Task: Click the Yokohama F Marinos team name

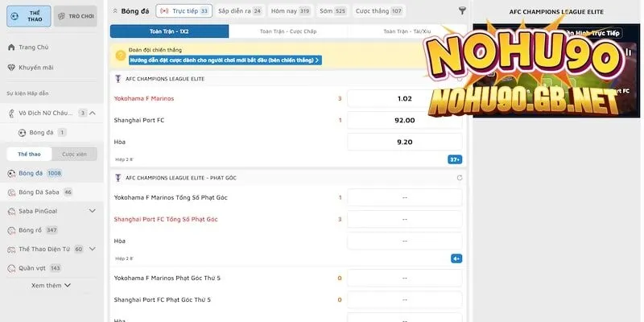Action: pyautogui.click(x=144, y=98)
